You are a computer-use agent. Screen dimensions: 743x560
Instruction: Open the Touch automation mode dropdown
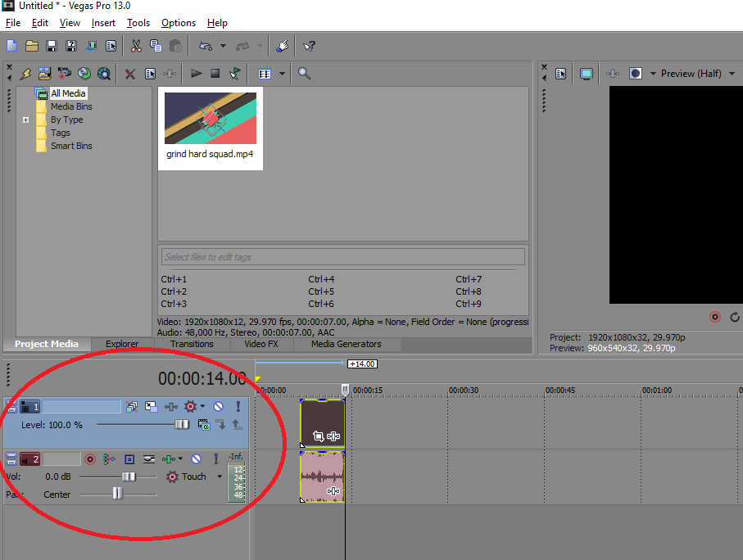point(219,476)
